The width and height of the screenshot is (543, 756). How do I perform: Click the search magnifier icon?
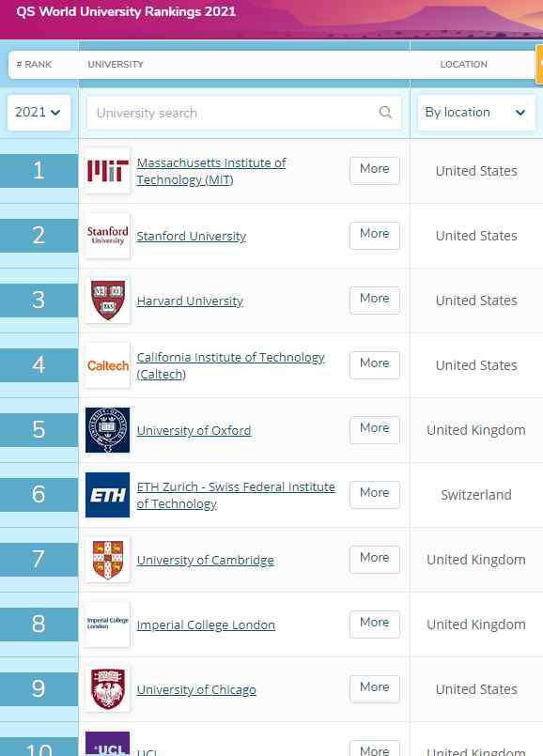[385, 113]
